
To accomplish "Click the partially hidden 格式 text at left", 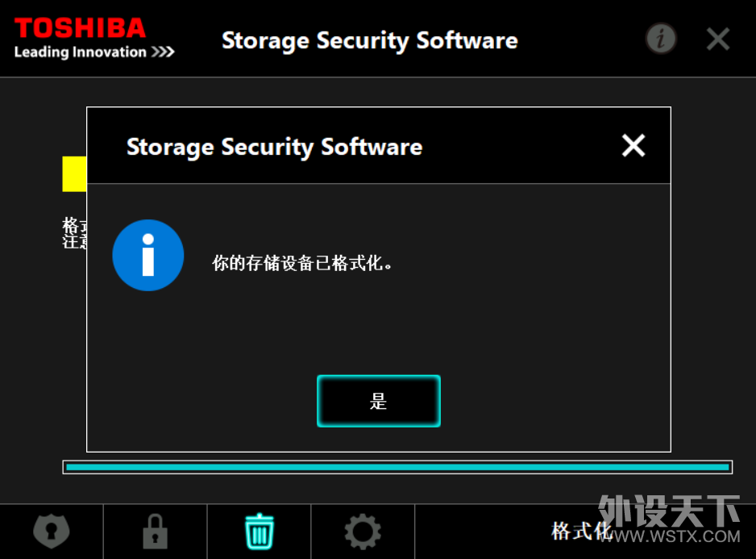I will tap(75, 225).
